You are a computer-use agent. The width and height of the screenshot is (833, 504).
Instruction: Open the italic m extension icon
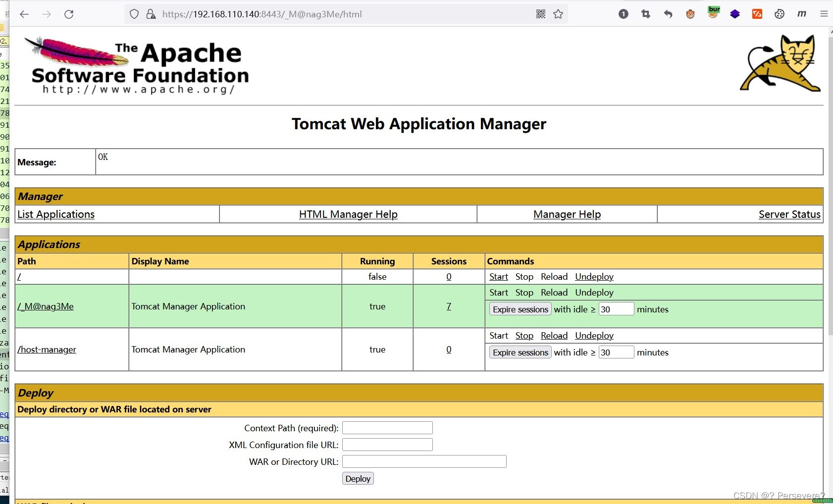802,14
